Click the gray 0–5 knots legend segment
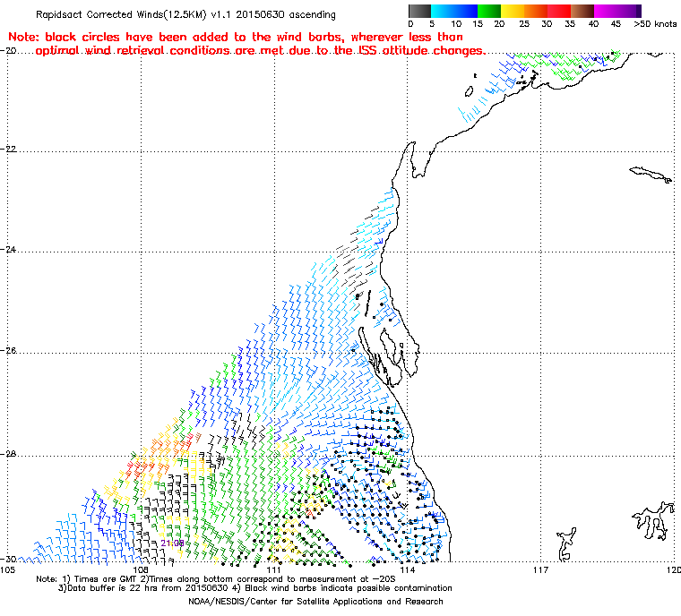The height and width of the screenshot is (616, 681). tap(419, 11)
